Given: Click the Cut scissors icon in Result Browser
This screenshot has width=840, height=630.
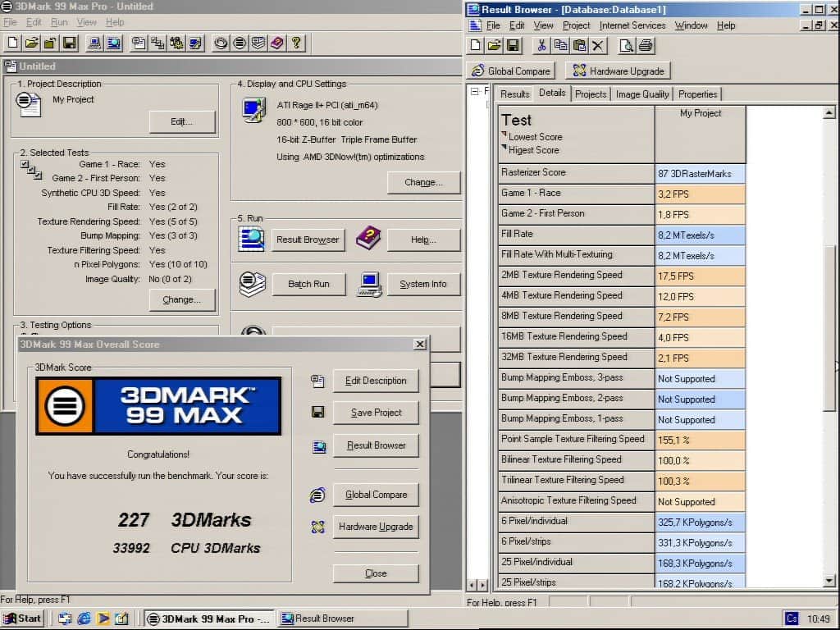Looking at the screenshot, I should pos(541,46).
